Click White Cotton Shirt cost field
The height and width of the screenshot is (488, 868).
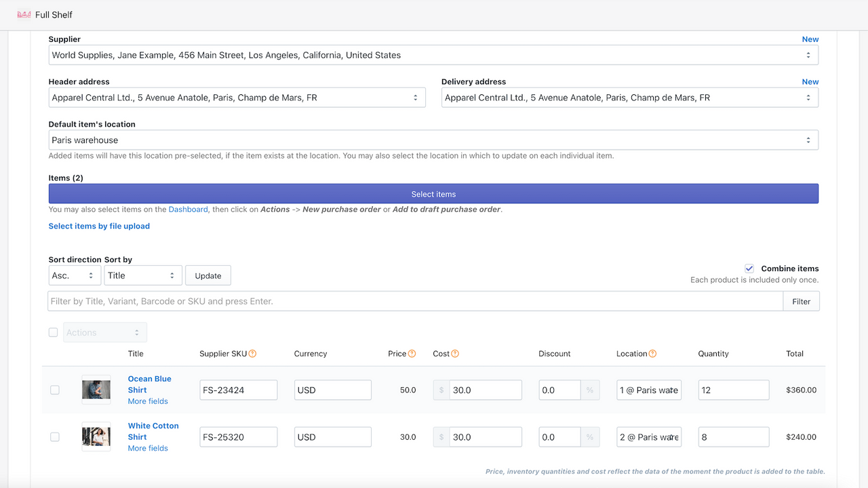click(486, 437)
